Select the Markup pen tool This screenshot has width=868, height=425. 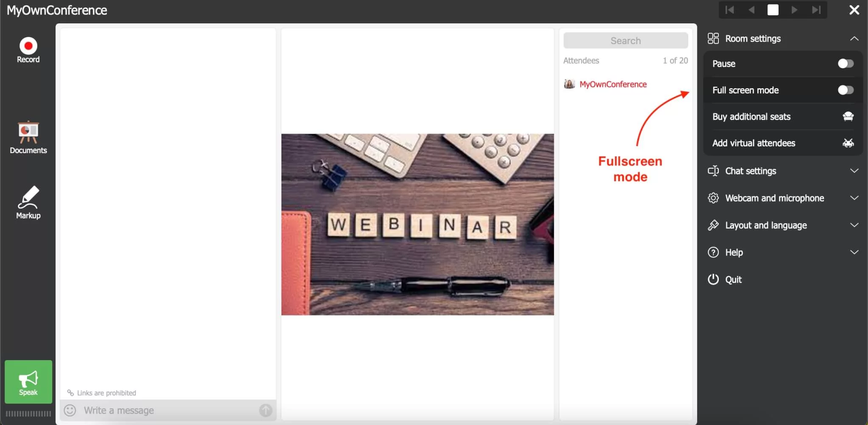(x=28, y=197)
